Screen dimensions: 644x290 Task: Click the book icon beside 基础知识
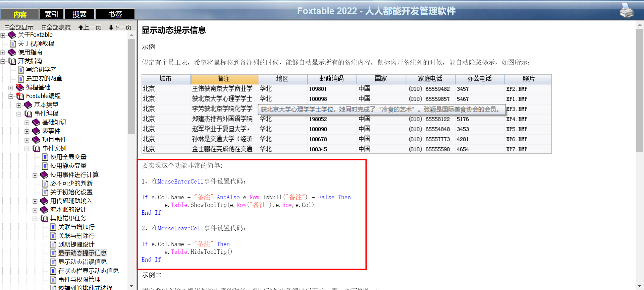(36, 122)
